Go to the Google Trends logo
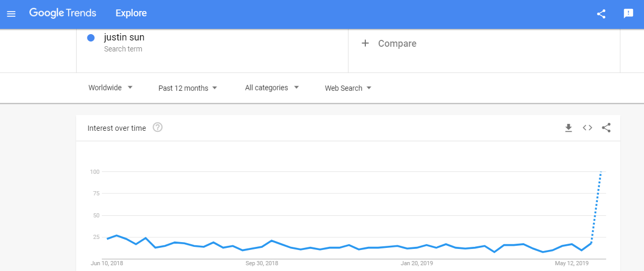The image size is (644, 271). pyautogui.click(x=63, y=13)
